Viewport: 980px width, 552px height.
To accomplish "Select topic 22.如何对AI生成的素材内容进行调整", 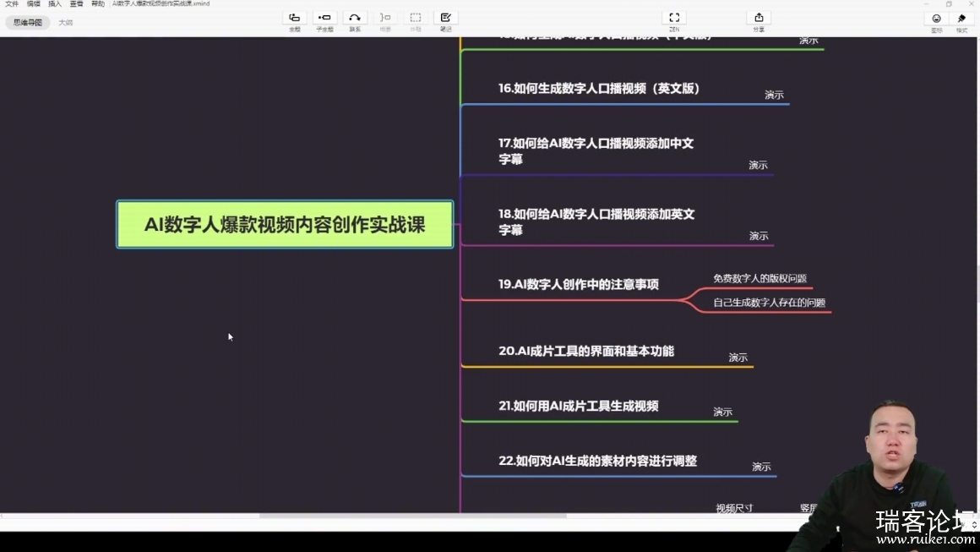I will [x=597, y=461].
